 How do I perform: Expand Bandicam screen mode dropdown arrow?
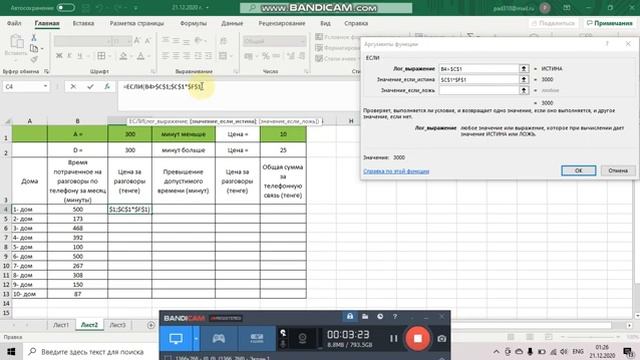click(x=196, y=338)
